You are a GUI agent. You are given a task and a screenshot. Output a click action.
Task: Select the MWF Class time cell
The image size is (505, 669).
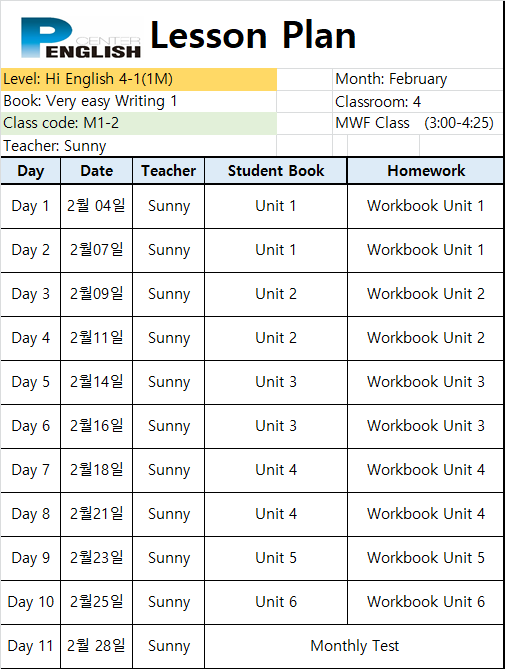point(418,123)
